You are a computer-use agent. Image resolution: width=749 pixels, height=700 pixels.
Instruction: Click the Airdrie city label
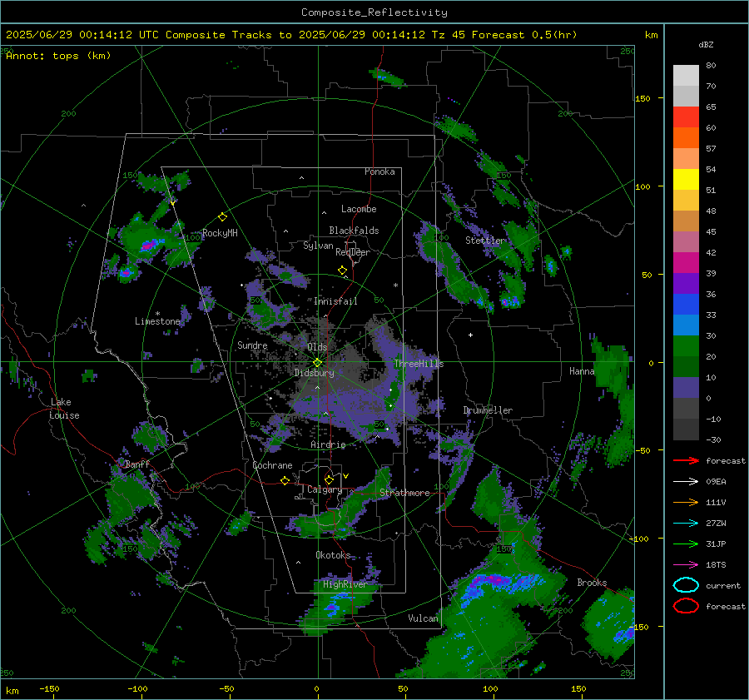click(328, 444)
